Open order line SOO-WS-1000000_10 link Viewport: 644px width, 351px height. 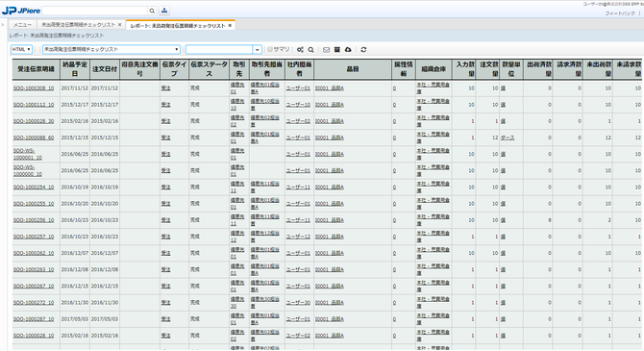[28, 170]
